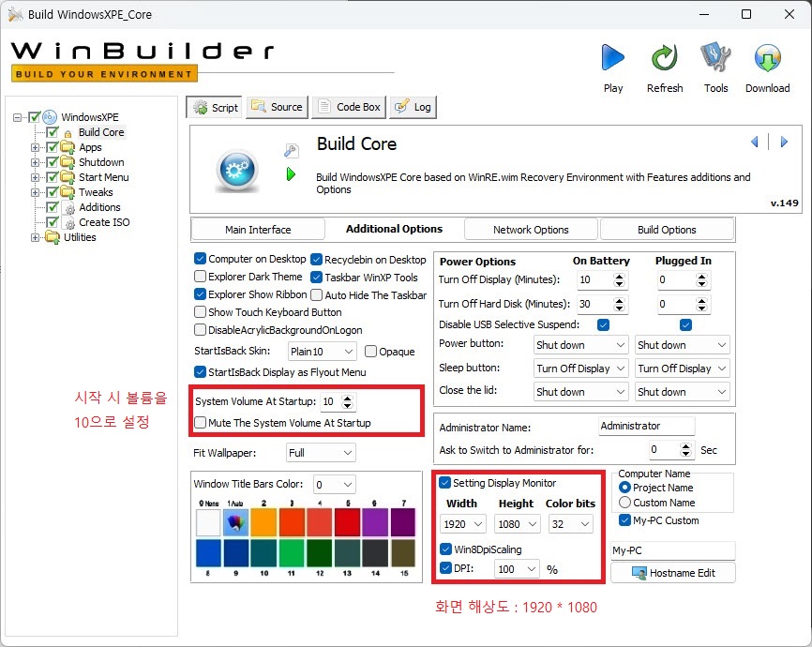Enable Explorer Dark Theme
The image size is (812, 647).
click(200, 276)
